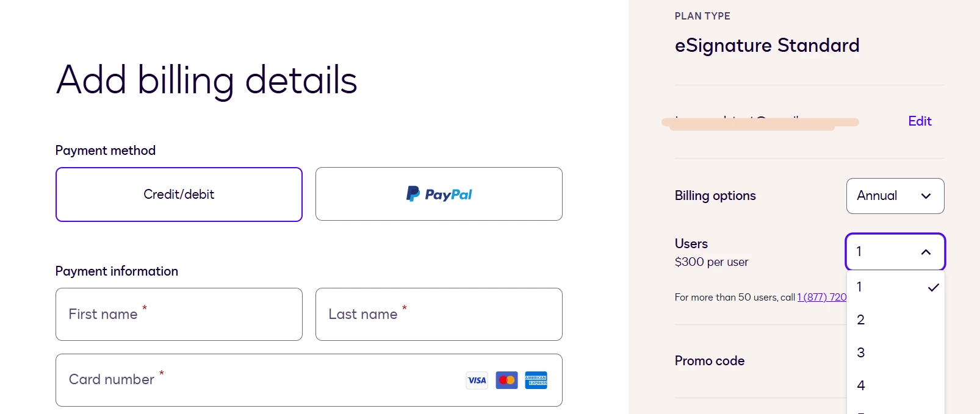
Task: Click the Edit link for the account email
Action: click(920, 121)
